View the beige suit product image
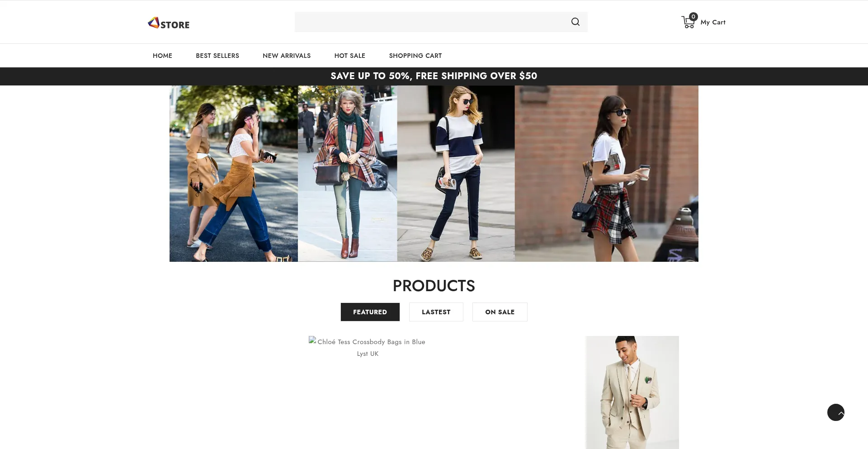Image resolution: width=868 pixels, height=449 pixels. click(632, 392)
